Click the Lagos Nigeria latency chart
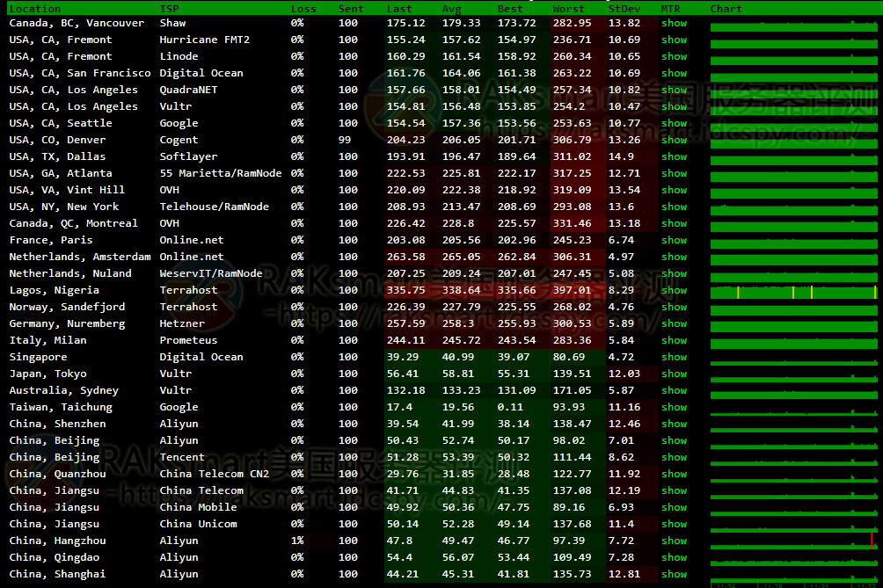Viewport: 883px width, 588px height. [794, 292]
